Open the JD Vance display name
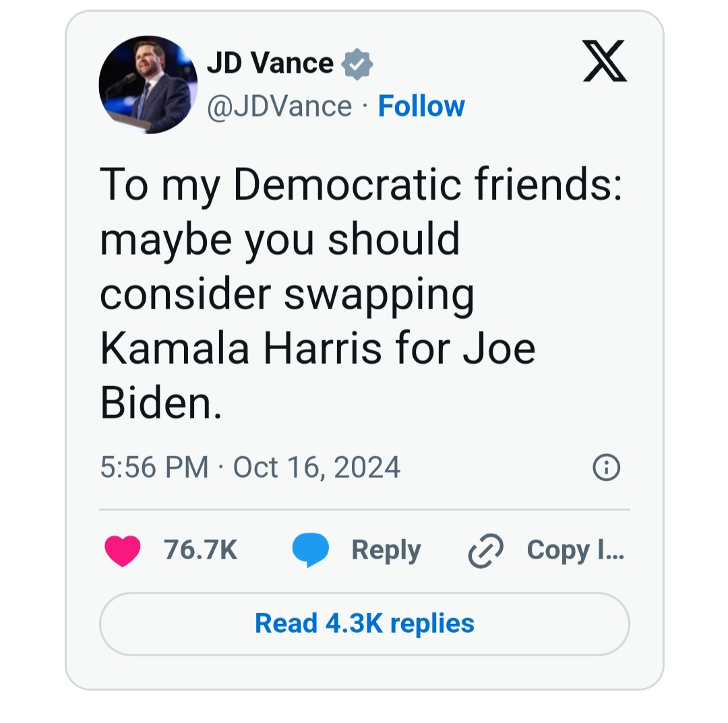Image resolution: width=728 pixels, height=723 pixels. [270, 63]
